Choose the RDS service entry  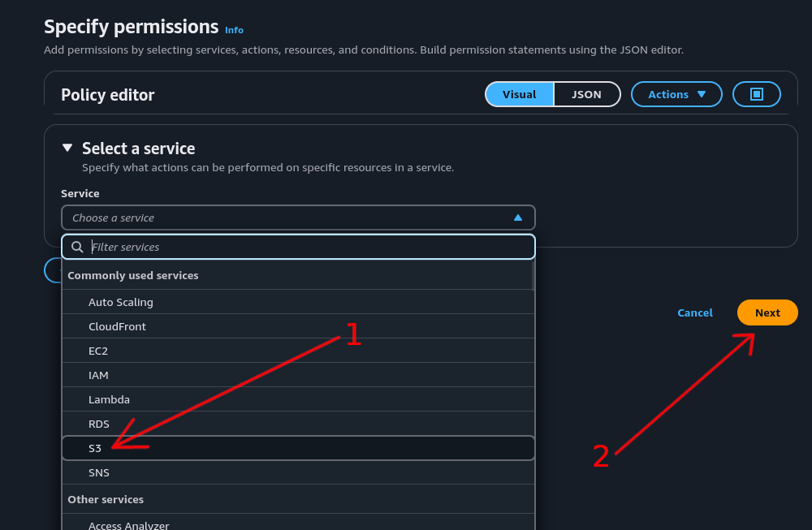click(x=99, y=424)
